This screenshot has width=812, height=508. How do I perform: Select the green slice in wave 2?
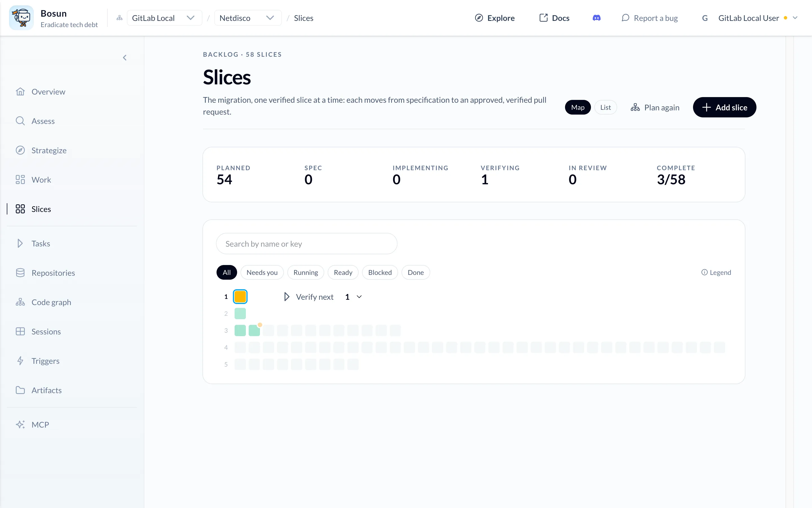(x=240, y=314)
